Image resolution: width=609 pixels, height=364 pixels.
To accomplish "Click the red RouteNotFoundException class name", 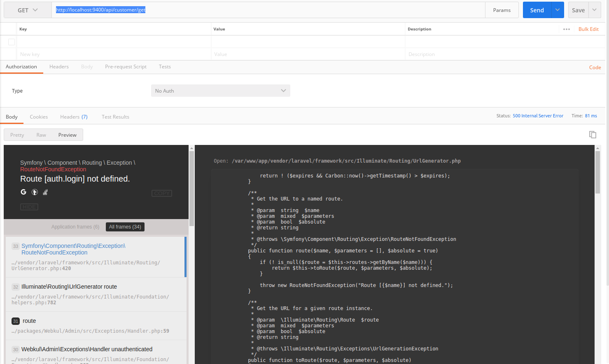I will (53, 169).
